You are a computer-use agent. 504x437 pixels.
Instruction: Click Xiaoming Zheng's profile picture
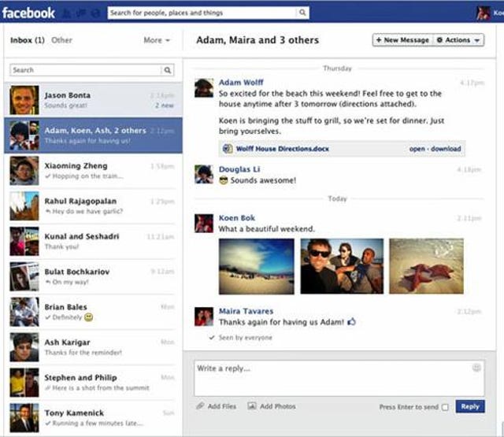24,171
